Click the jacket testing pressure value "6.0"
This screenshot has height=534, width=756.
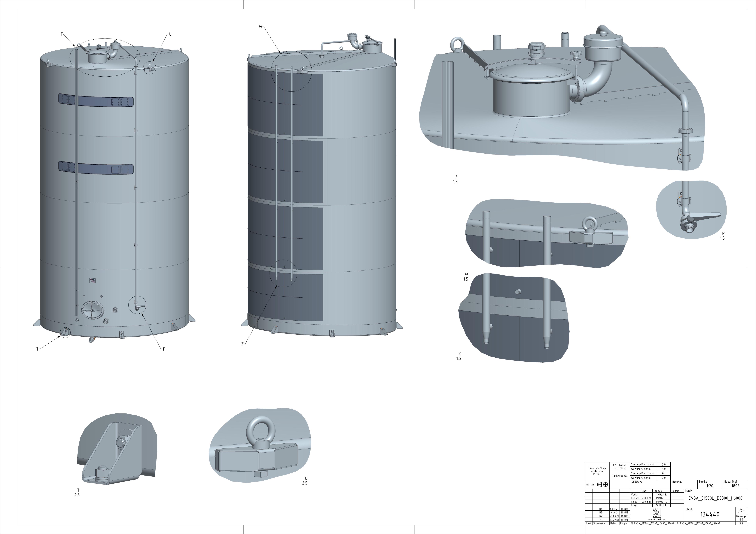[663, 465]
